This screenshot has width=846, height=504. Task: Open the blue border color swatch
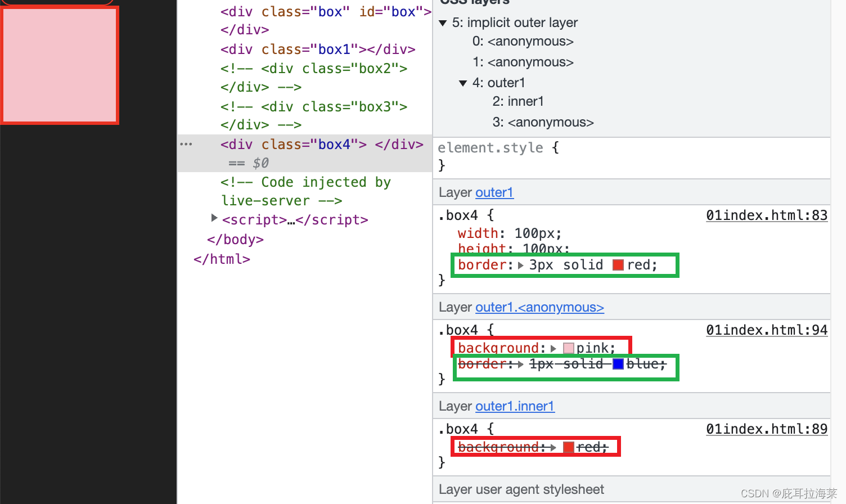click(618, 364)
